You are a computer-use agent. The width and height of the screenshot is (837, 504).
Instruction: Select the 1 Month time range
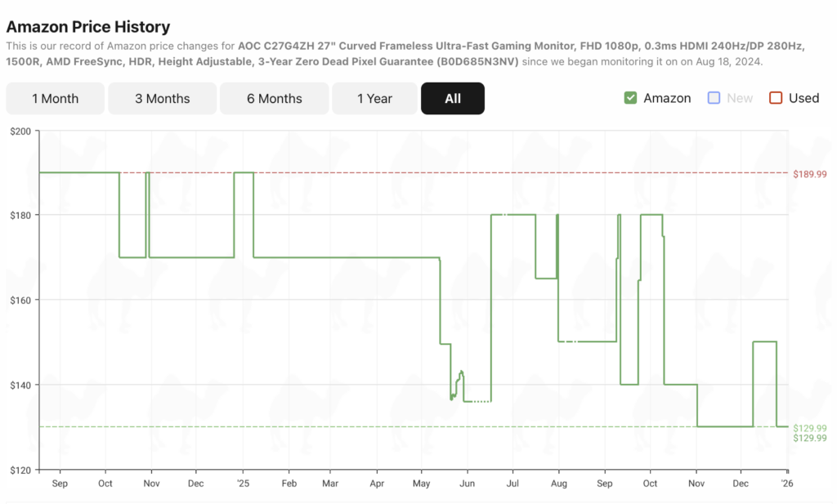click(56, 99)
